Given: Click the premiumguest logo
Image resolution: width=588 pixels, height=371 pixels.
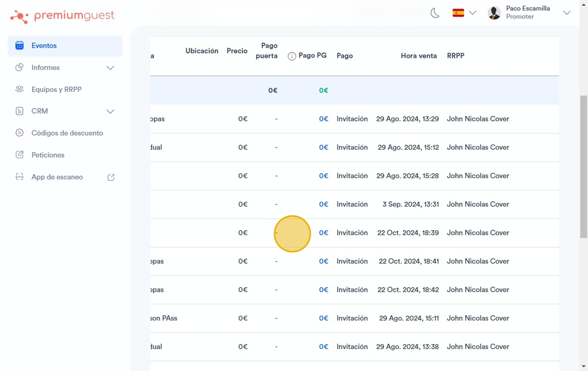Looking at the screenshot, I should click(62, 16).
